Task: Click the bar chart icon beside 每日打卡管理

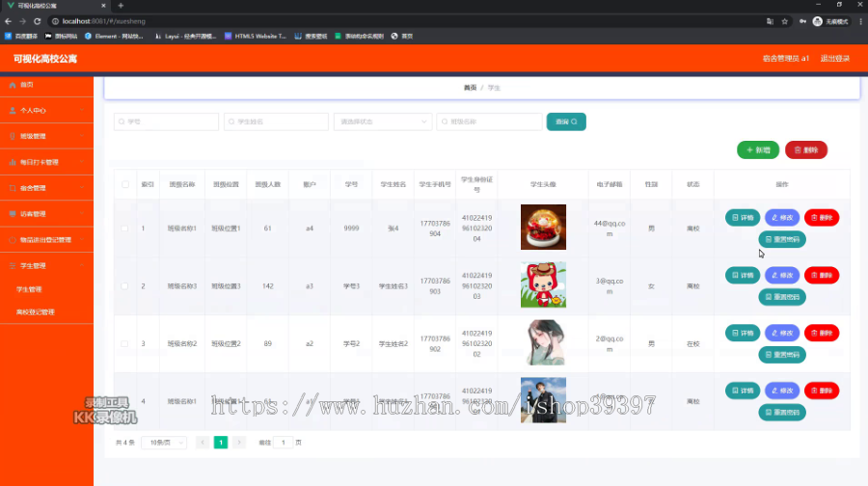Action: pos(13,162)
